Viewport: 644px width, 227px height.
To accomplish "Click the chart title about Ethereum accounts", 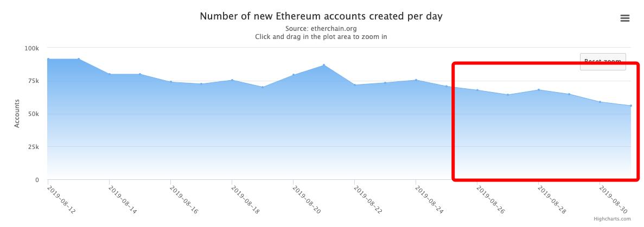I will click(321, 16).
